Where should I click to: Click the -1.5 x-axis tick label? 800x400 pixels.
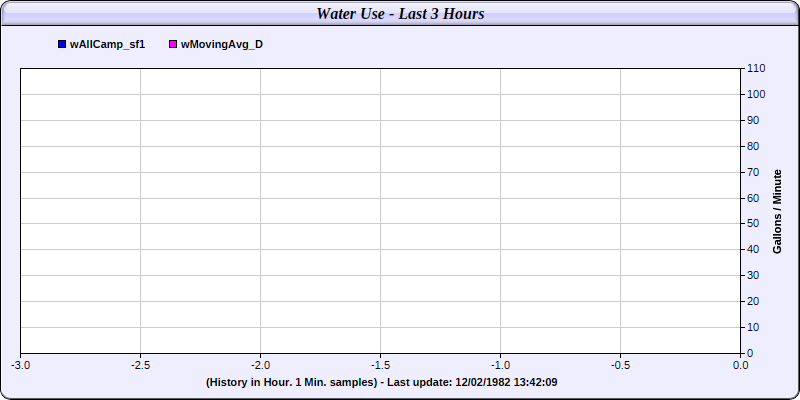click(x=380, y=365)
